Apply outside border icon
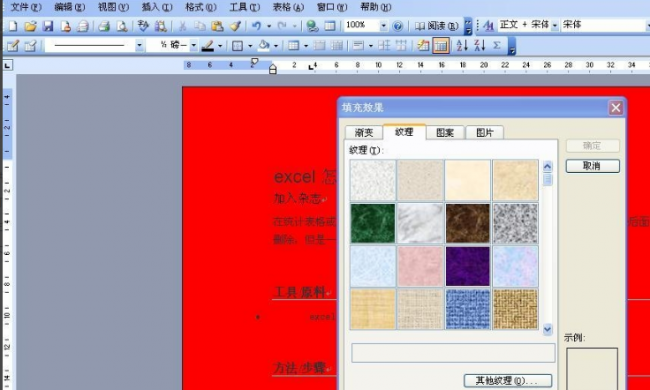The width and height of the screenshot is (650, 390). [x=237, y=46]
